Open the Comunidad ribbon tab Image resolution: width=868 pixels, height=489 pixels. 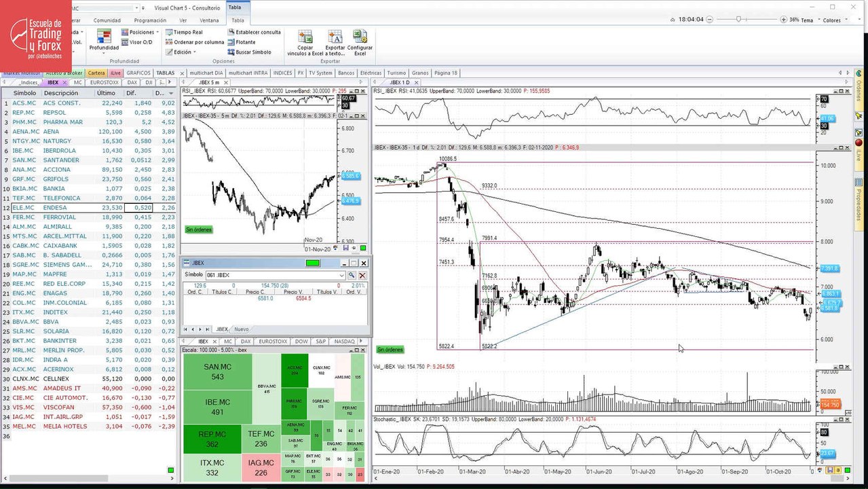[107, 20]
